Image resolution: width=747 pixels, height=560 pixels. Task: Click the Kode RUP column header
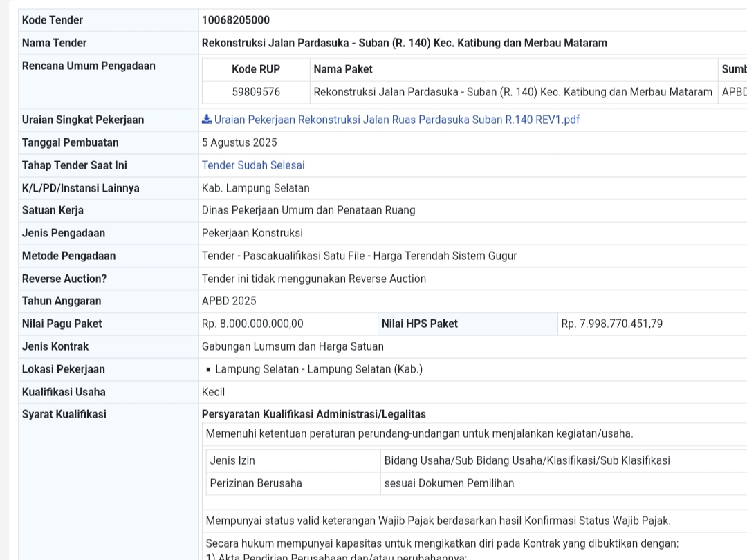(x=256, y=69)
